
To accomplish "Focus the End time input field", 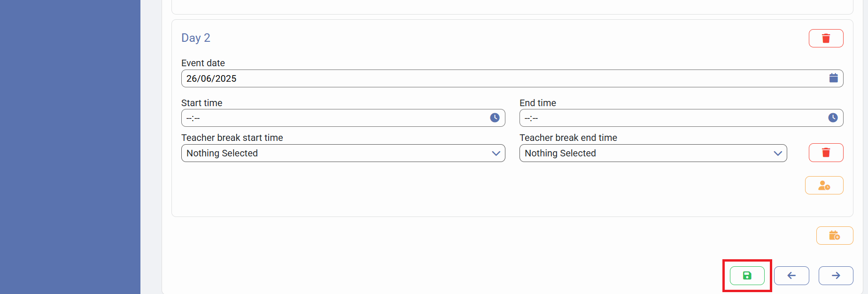I will tap(672, 118).
